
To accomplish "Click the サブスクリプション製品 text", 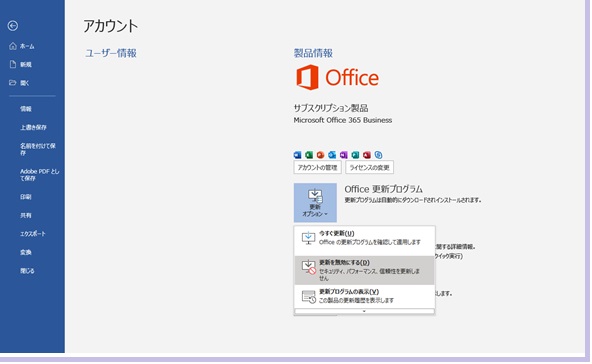I will click(x=331, y=108).
